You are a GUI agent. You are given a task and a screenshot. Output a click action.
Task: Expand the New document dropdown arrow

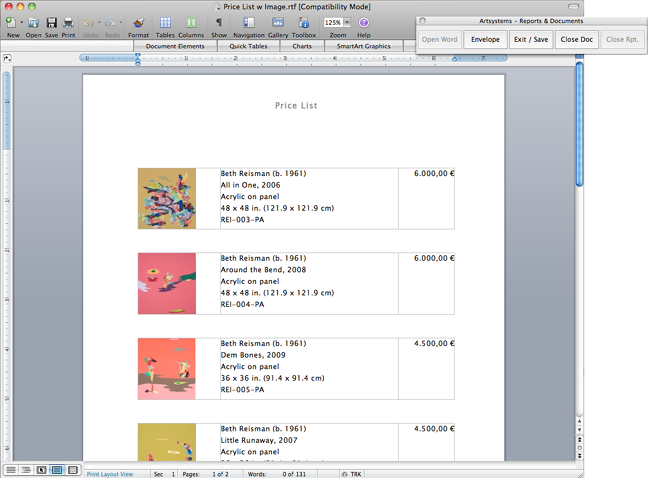point(22,22)
